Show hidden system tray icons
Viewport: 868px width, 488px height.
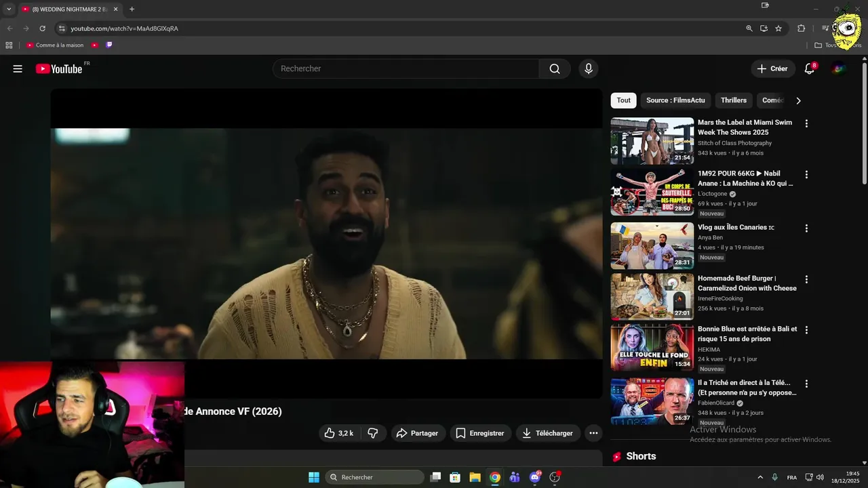[x=760, y=477]
